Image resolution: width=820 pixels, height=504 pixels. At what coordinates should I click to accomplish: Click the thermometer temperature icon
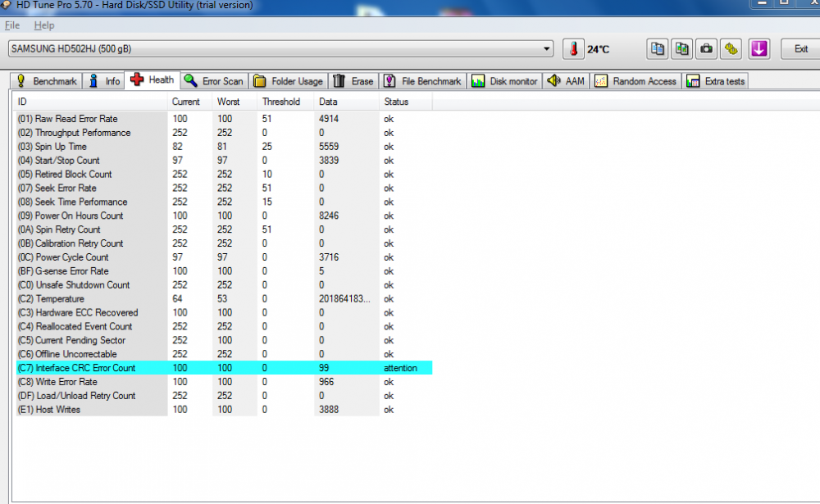575,49
